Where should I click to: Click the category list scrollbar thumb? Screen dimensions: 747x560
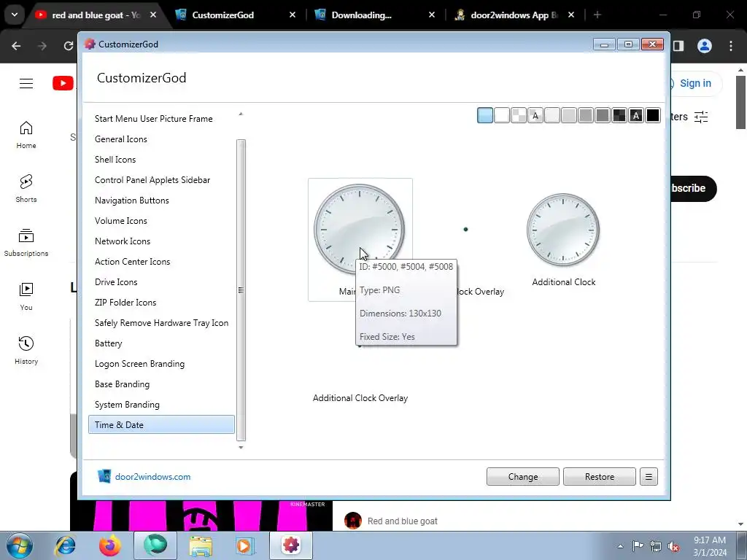tap(241, 290)
